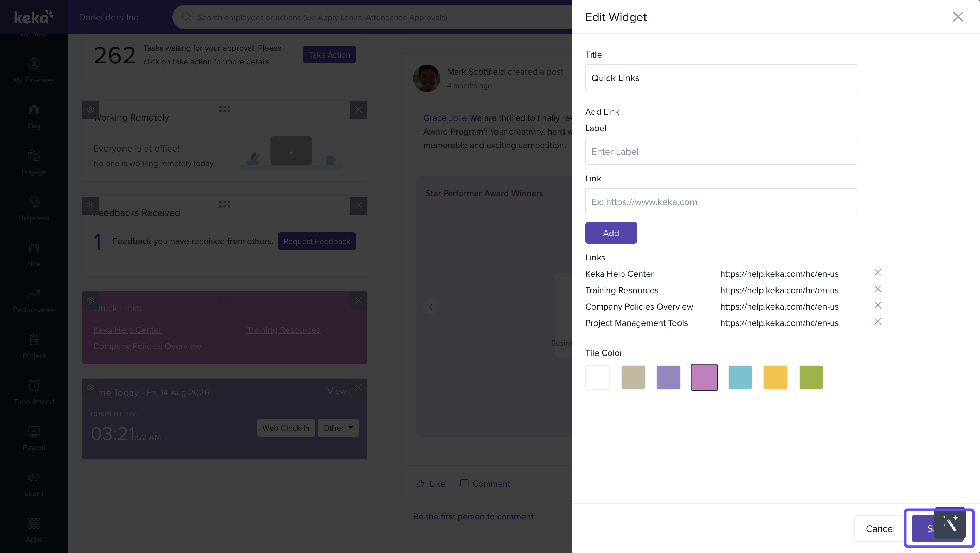
Task: Remove the Keka Help Center link
Action: (877, 272)
